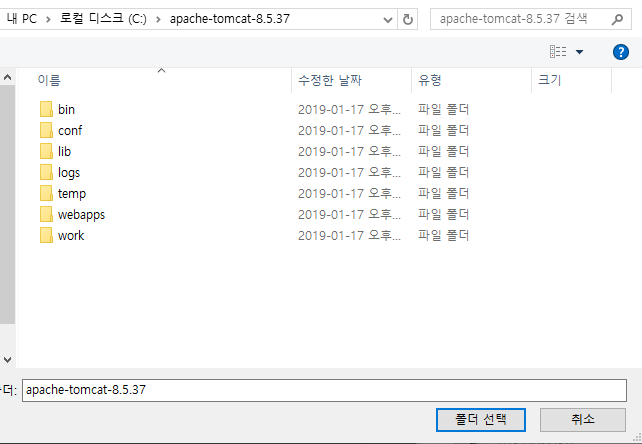The width and height of the screenshot is (642, 444).
Task: Open the blue help question mark icon
Action: (621, 52)
